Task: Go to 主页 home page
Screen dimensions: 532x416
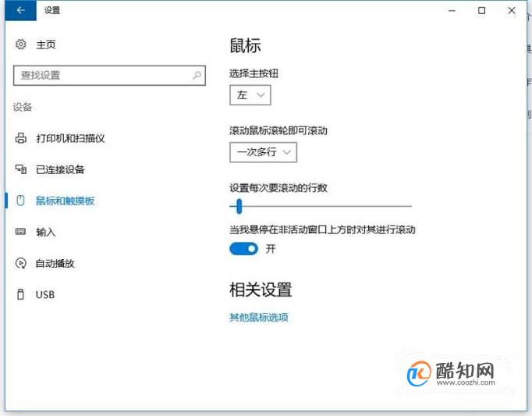Action: (x=46, y=44)
